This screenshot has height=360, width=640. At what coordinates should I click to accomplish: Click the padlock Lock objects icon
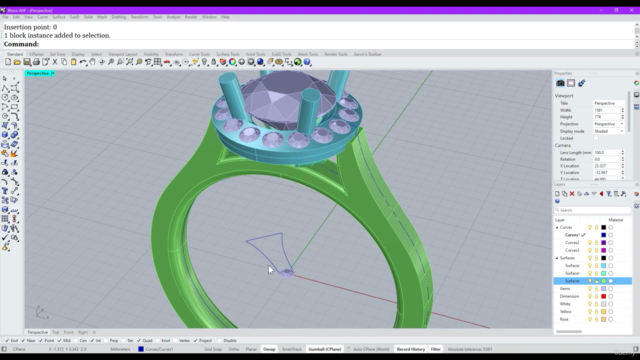(x=213, y=62)
